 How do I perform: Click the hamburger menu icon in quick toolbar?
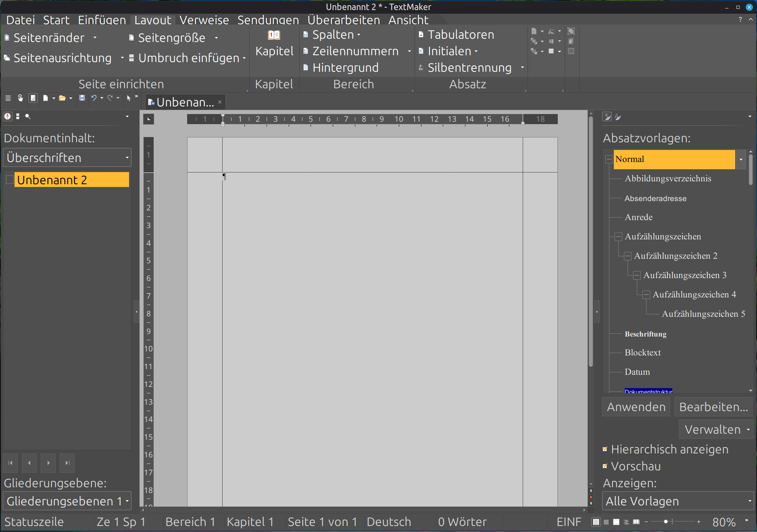(8, 98)
